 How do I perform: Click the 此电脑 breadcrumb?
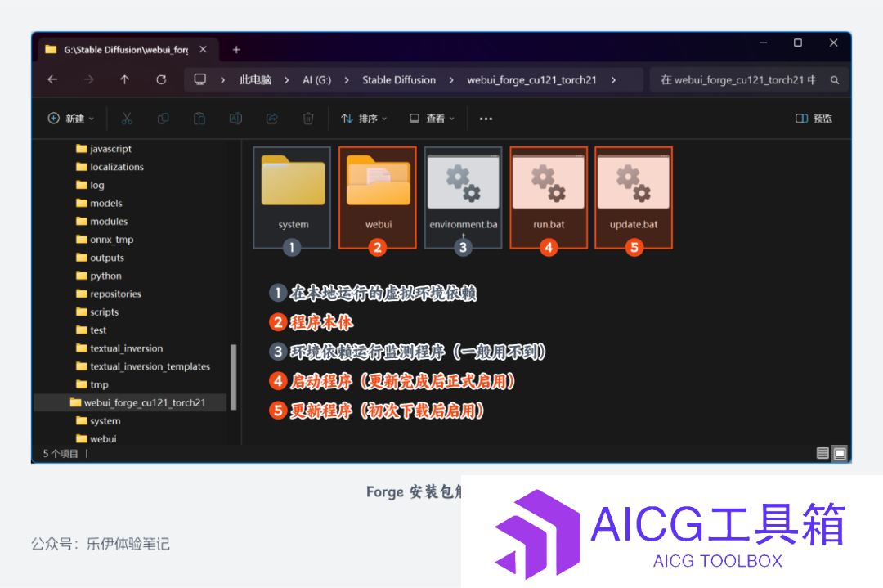pos(256,80)
